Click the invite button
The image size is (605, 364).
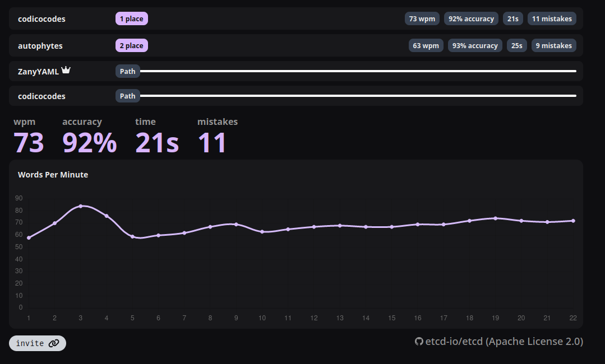[37, 343]
